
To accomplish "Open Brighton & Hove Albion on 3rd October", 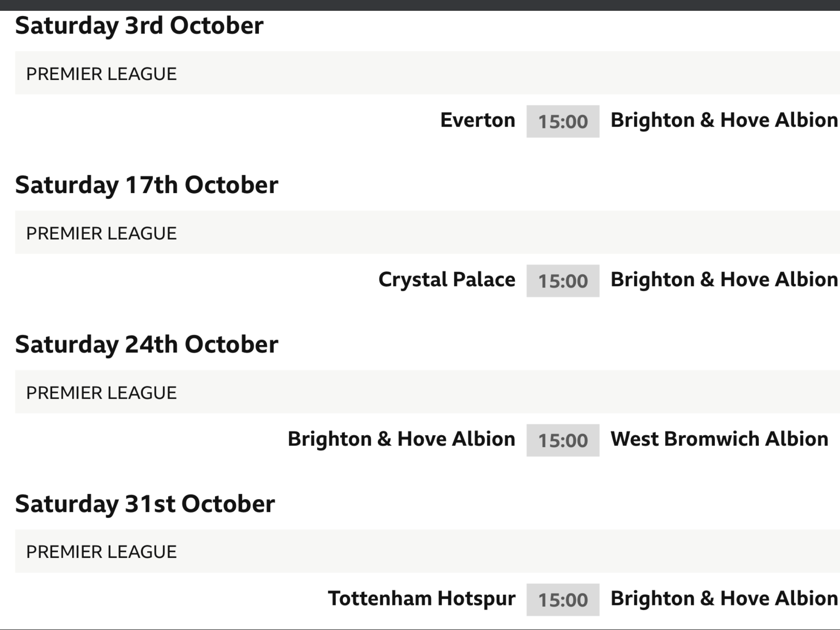I will (724, 121).
